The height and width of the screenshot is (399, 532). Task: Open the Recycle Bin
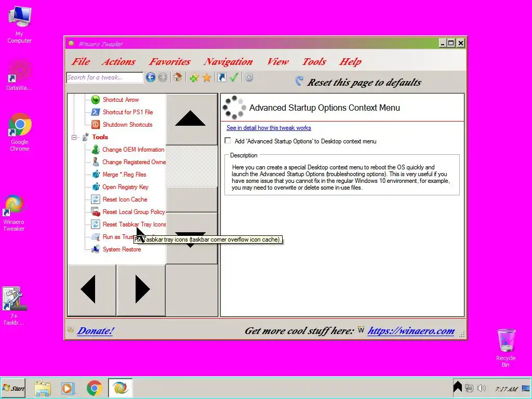(506, 348)
